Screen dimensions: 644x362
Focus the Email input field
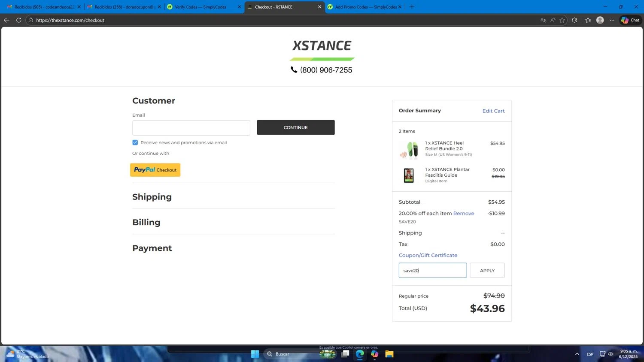(191, 128)
